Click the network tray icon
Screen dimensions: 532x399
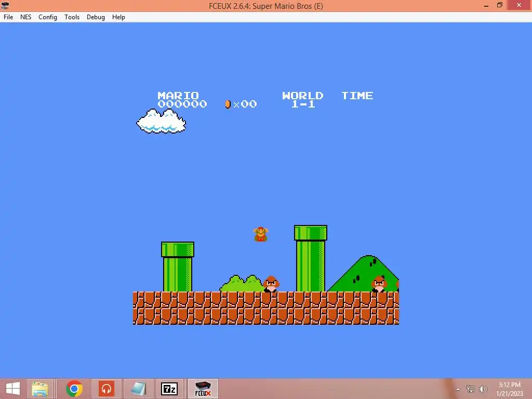[471, 389]
